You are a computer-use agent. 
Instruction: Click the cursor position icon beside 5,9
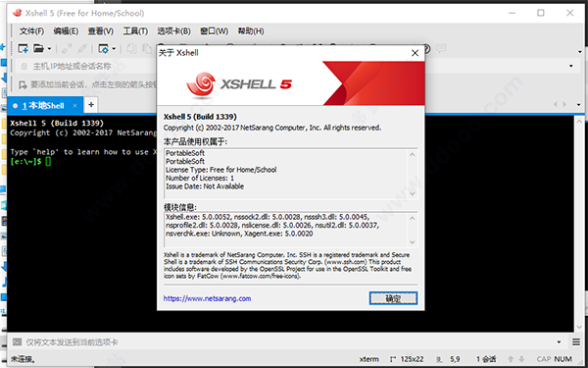point(439,359)
